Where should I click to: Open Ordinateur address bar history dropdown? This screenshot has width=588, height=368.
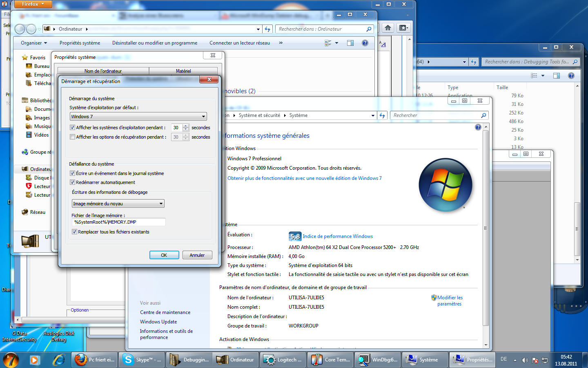coord(258,29)
